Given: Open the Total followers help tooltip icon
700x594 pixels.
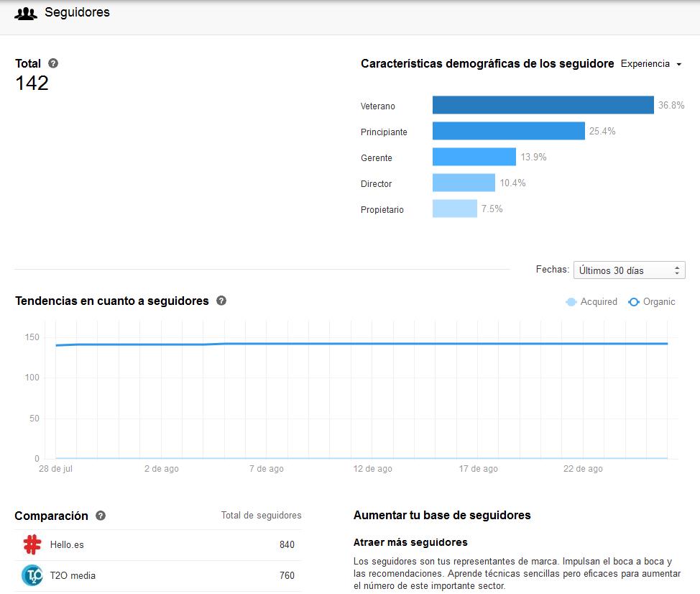Looking at the screenshot, I should [52, 63].
